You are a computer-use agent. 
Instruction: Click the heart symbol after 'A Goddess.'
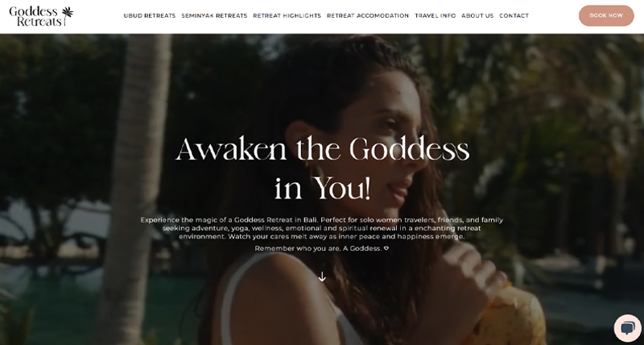pyautogui.click(x=386, y=248)
